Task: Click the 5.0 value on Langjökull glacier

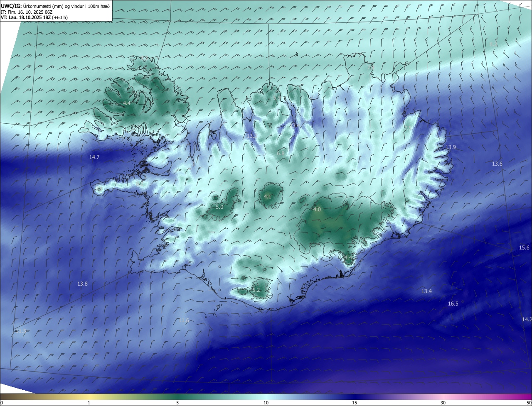Action: tap(219, 207)
